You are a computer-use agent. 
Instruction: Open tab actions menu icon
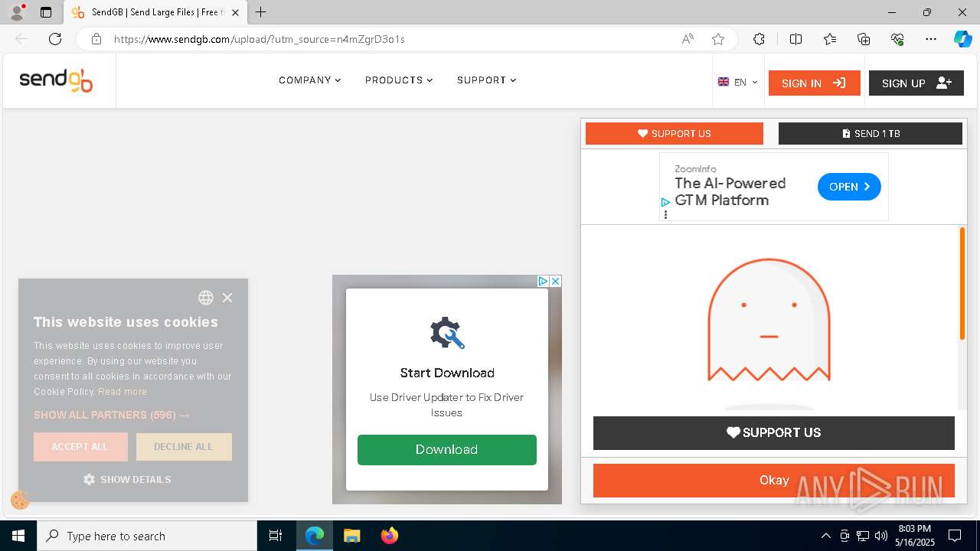click(x=46, y=12)
